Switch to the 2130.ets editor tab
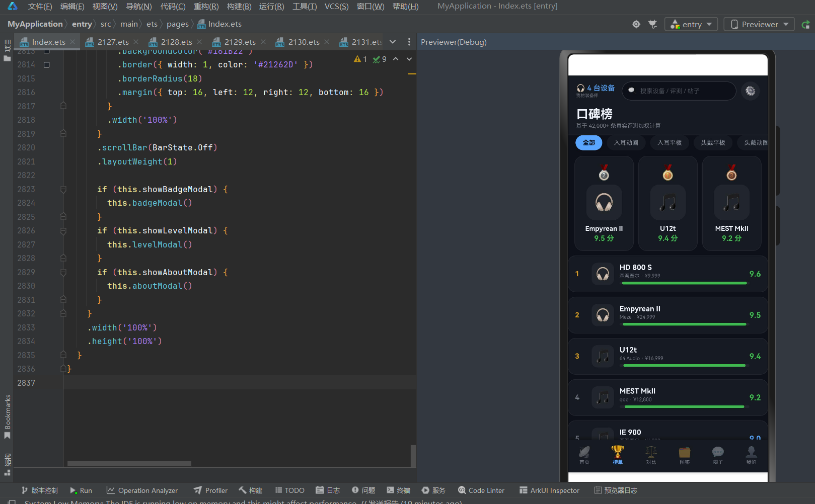Image resolution: width=815 pixels, height=504 pixels. (x=304, y=42)
